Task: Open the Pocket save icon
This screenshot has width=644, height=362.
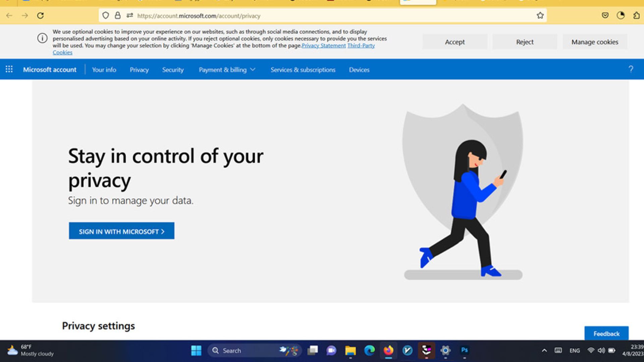Action: tap(605, 15)
